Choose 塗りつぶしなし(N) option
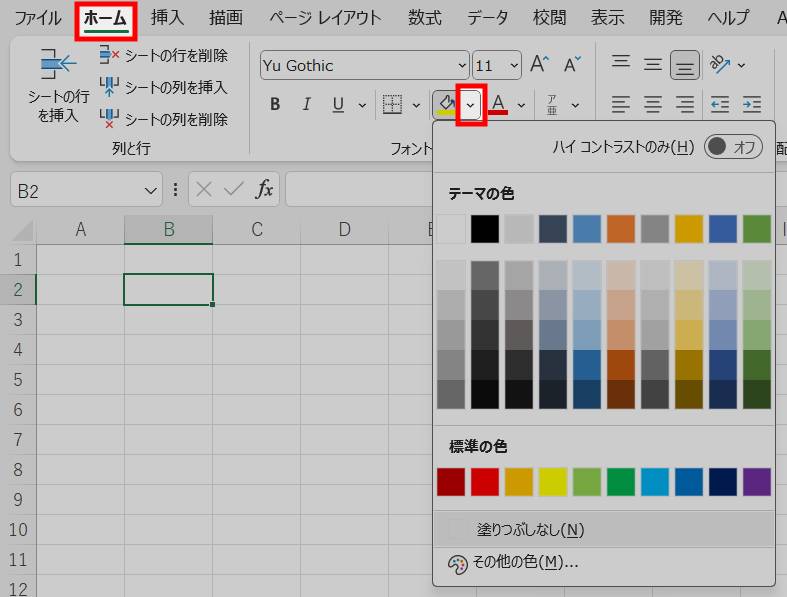This screenshot has width=787, height=597. (x=604, y=529)
